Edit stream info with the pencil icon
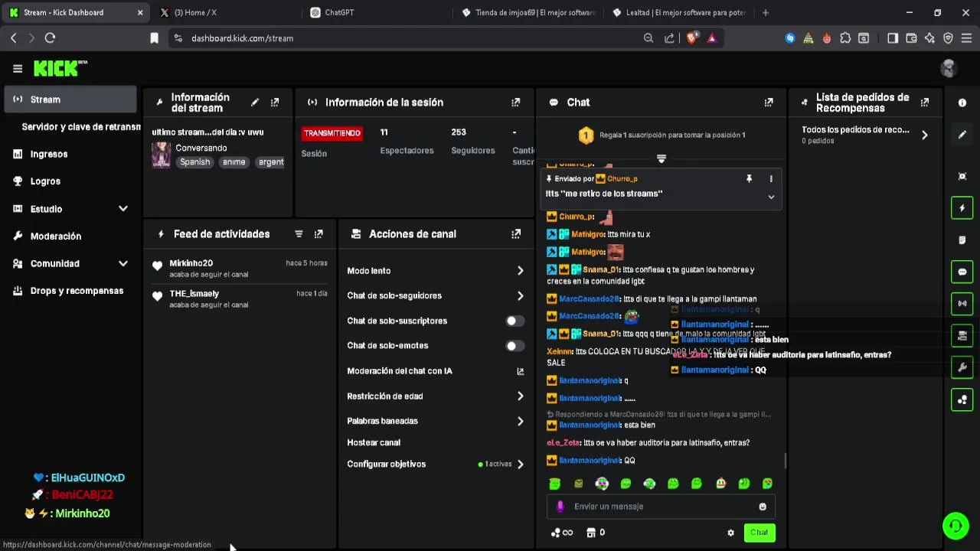 pos(255,103)
